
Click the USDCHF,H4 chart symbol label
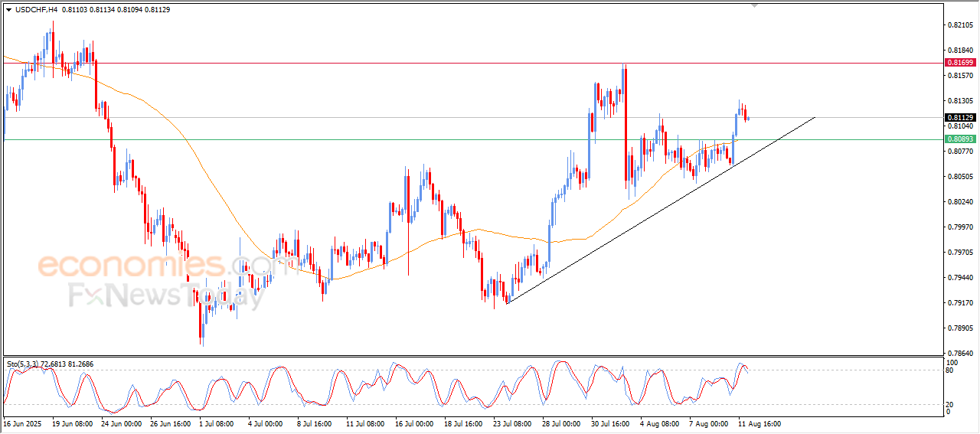point(36,10)
